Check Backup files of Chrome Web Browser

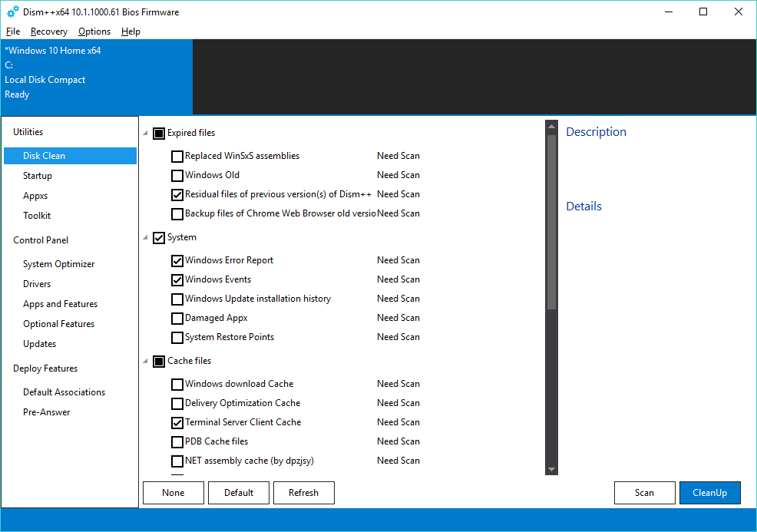point(177,214)
